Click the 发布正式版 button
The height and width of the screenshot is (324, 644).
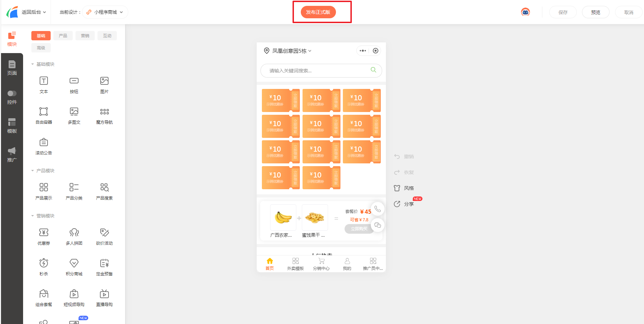tap(318, 12)
